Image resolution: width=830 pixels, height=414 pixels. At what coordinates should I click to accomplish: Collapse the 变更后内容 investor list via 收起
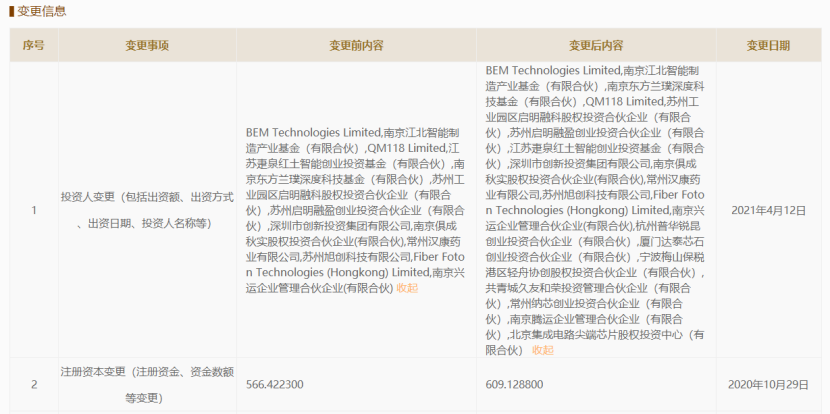543,350
